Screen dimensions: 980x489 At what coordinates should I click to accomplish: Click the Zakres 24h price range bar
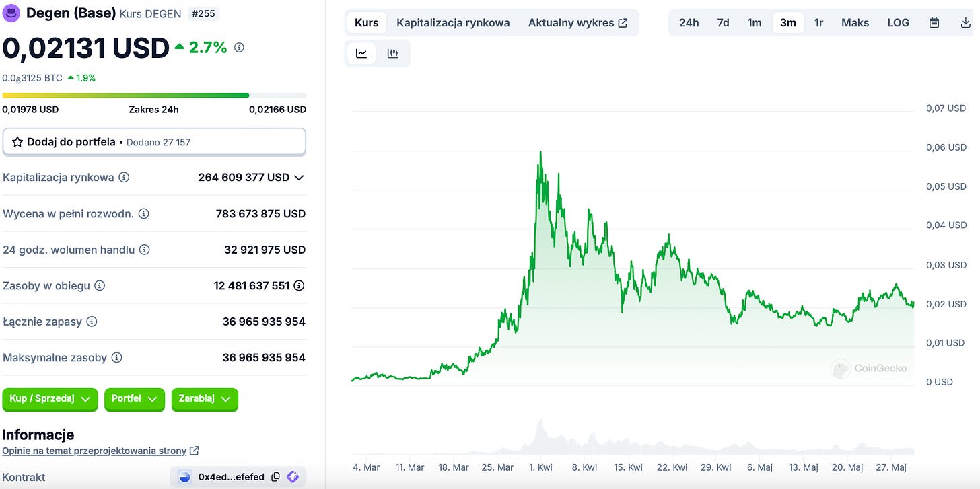pyautogui.click(x=154, y=96)
